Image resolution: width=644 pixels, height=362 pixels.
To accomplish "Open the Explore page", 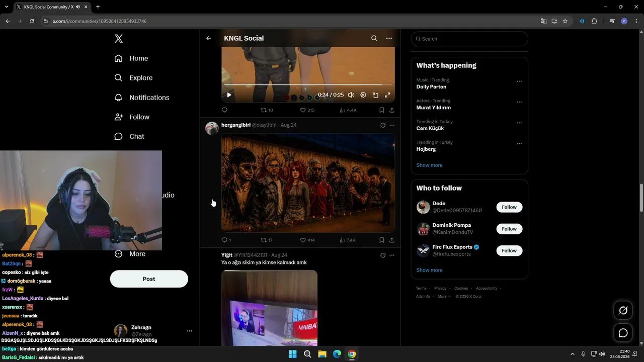I will pyautogui.click(x=133, y=78).
